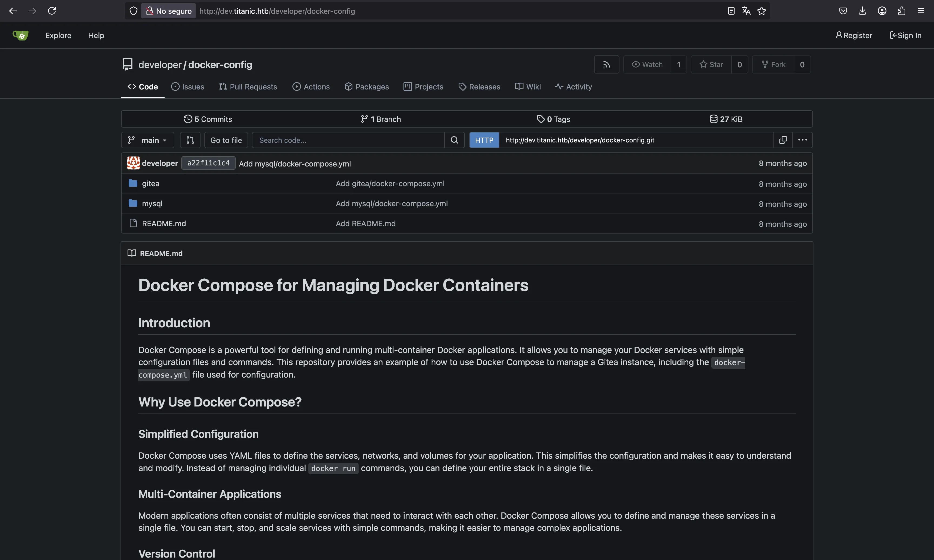This screenshot has height=560, width=934.
Task: Click the compare branches icon button
Action: pyautogui.click(x=190, y=140)
